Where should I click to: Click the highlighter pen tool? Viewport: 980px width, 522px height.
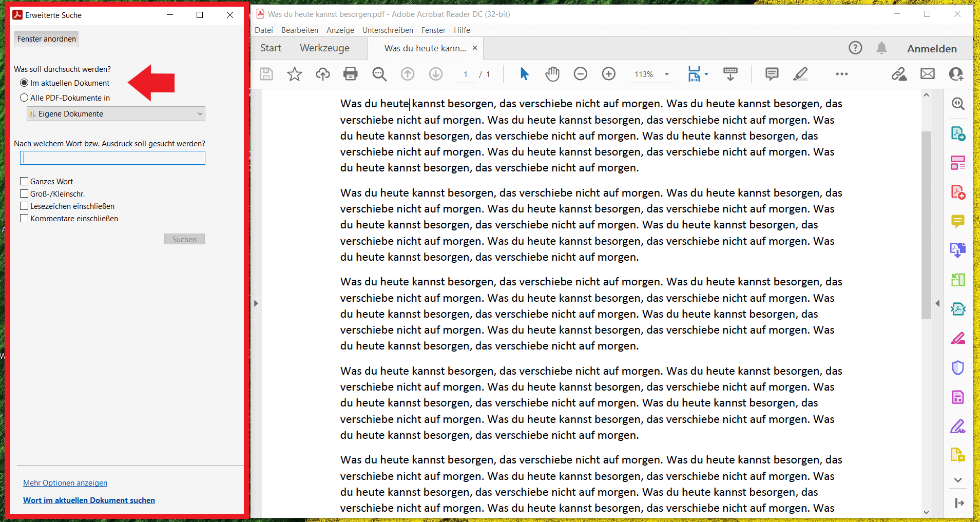pos(800,74)
